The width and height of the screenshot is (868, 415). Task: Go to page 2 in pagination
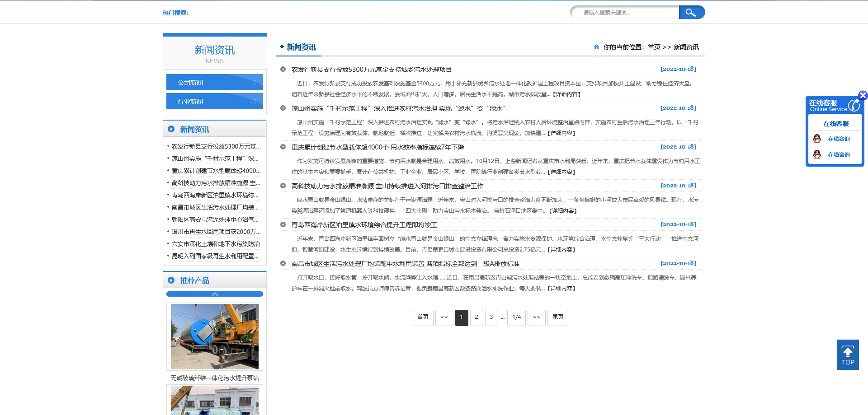tap(476, 317)
